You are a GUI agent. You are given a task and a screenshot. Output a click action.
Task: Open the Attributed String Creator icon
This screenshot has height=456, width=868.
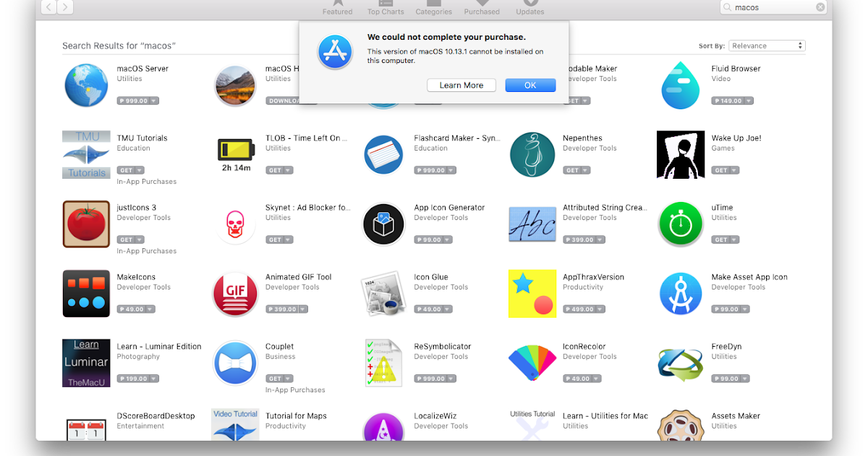532,224
